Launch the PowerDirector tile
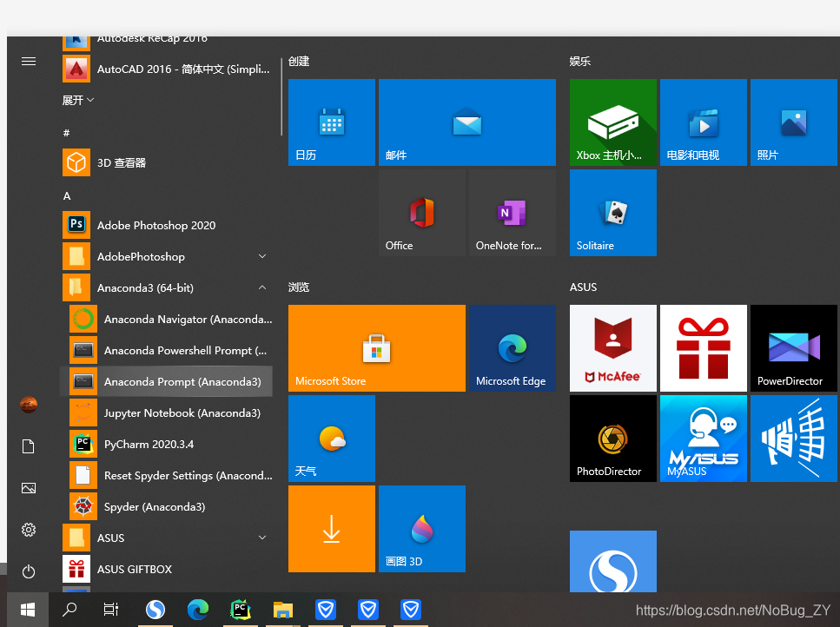The image size is (840, 627). coord(794,348)
